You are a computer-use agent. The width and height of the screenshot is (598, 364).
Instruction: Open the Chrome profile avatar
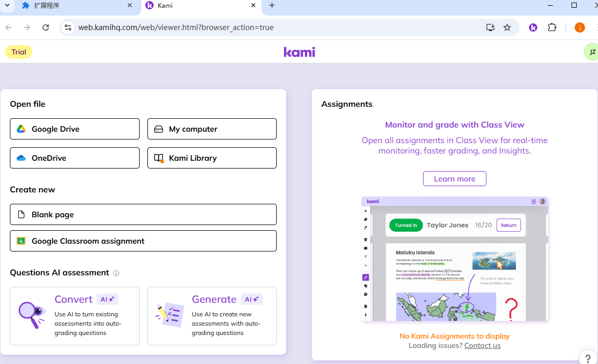pyautogui.click(x=580, y=27)
